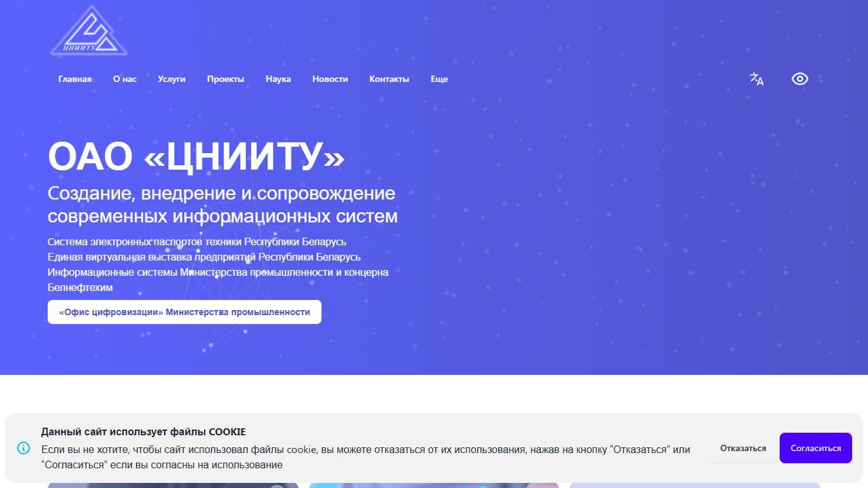Decline cookies with Отказаться button
This screenshot has width=868, height=488.
pos(743,448)
